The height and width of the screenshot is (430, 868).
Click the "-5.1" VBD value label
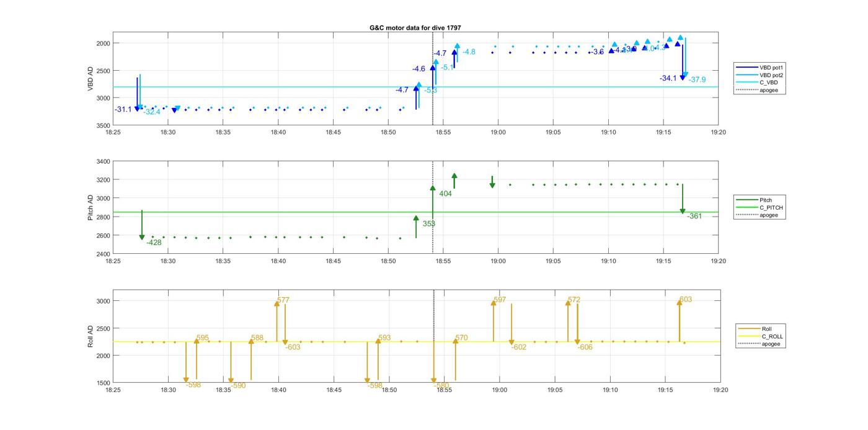pyautogui.click(x=448, y=67)
